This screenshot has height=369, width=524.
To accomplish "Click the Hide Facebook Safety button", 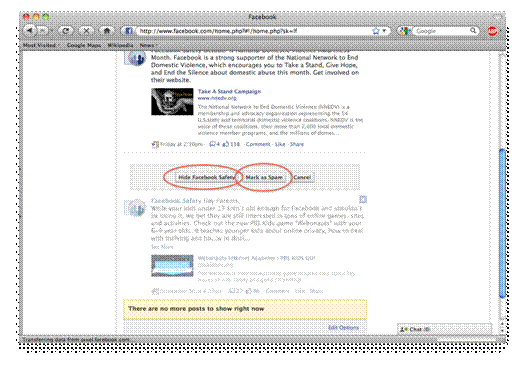I will pos(206,177).
